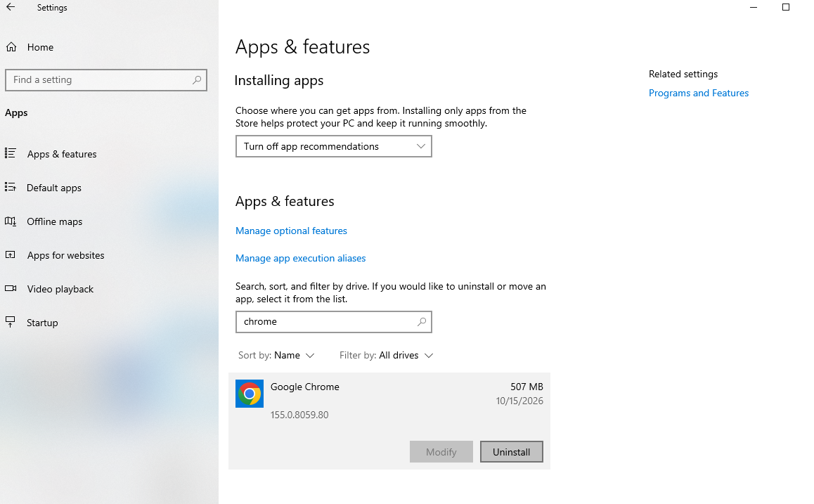
Task: Minimize the Settings window
Action: click(754, 7)
